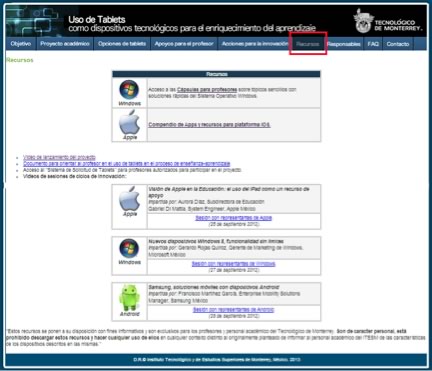The width and height of the screenshot is (432, 371).
Task: Open Sesión con representantes de Apple link
Action: [234, 218]
